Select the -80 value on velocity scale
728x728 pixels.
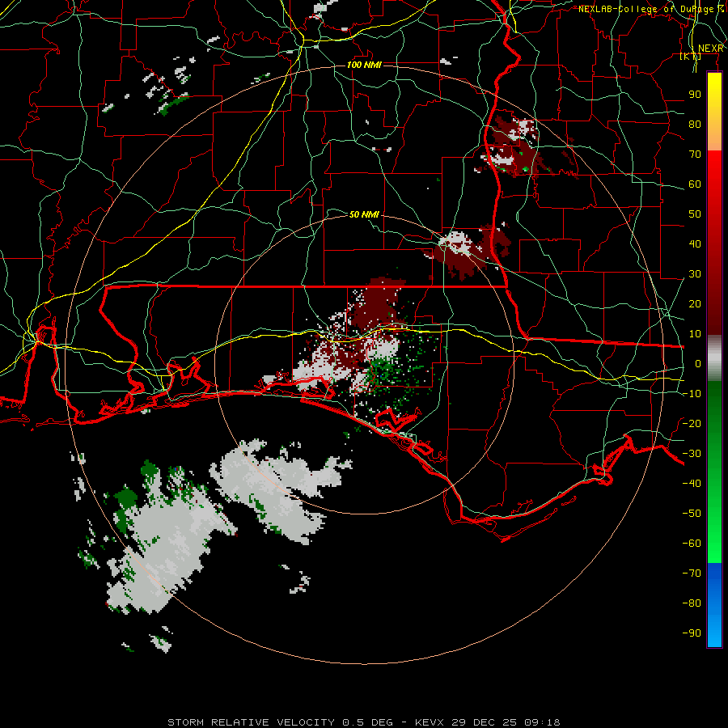point(692,603)
